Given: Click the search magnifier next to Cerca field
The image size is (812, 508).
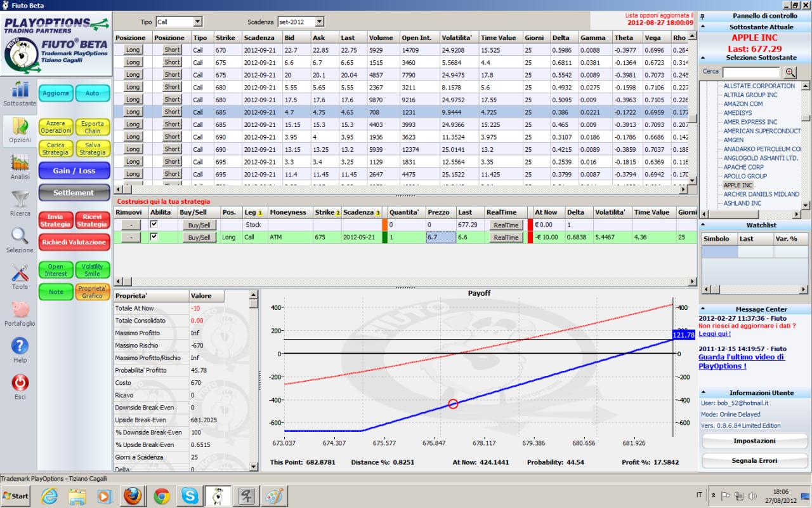Looking at the screenshot, I should tap(790, 72).
